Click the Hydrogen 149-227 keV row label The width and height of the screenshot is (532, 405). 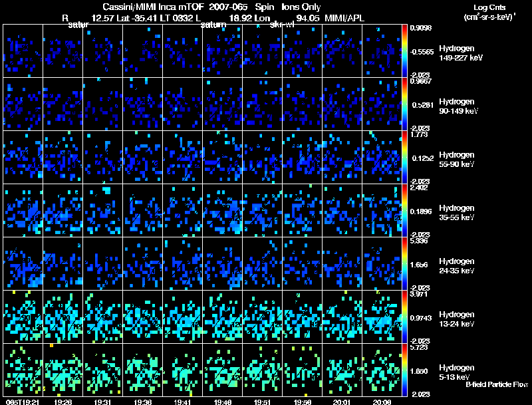pos(461,53)
